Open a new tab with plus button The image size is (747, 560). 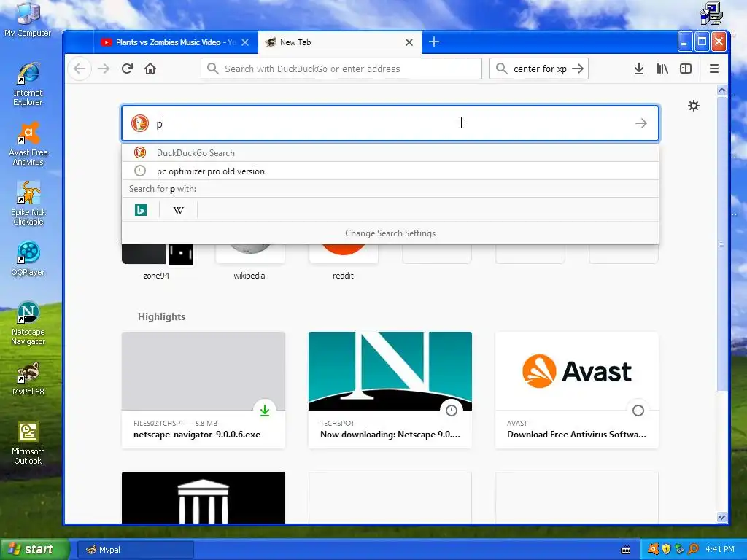pyautogui.click(x=433, y=42)
